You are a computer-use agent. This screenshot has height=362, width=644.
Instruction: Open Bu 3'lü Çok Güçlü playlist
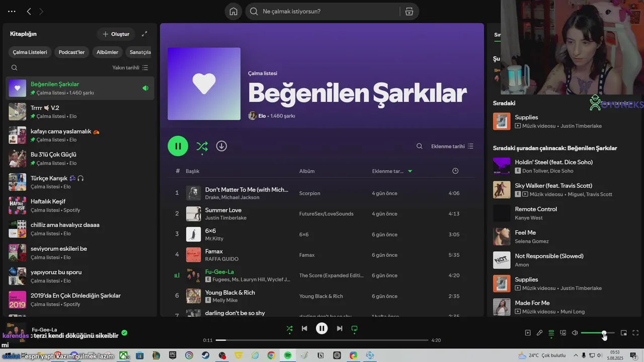point(80,158)
